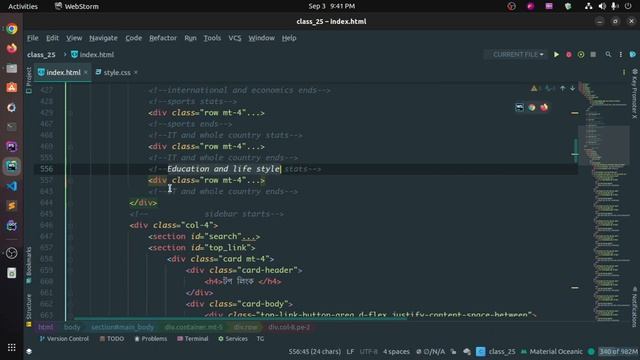Open the Refactor menu

coord(163,38)
